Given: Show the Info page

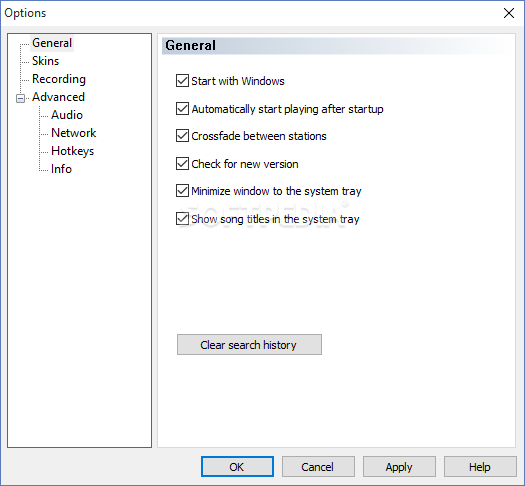Looking at the screenshot, I should tap(61, 169).
